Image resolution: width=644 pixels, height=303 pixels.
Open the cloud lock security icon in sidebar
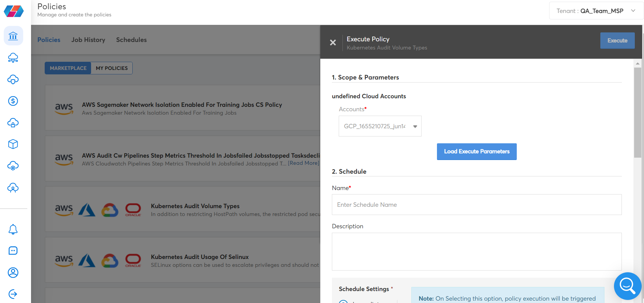click(x=13, y=122)
